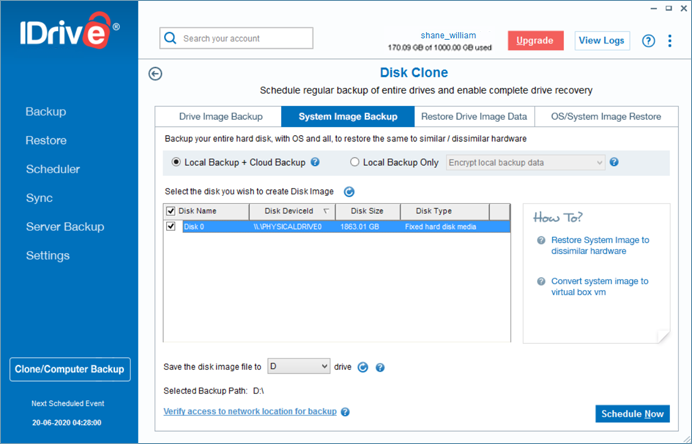Select the 1863.01 GB size cell
This screenshot has width=692, height=444.
[x=360, y=227]
